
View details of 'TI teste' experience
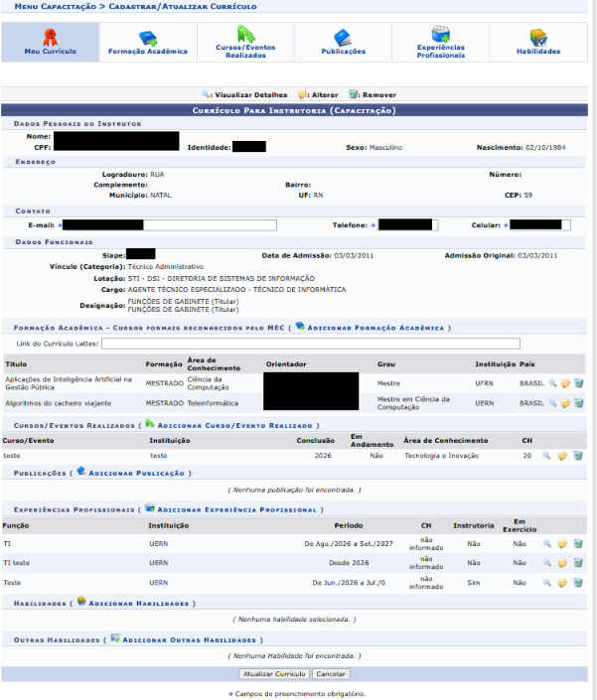point(547,563)
